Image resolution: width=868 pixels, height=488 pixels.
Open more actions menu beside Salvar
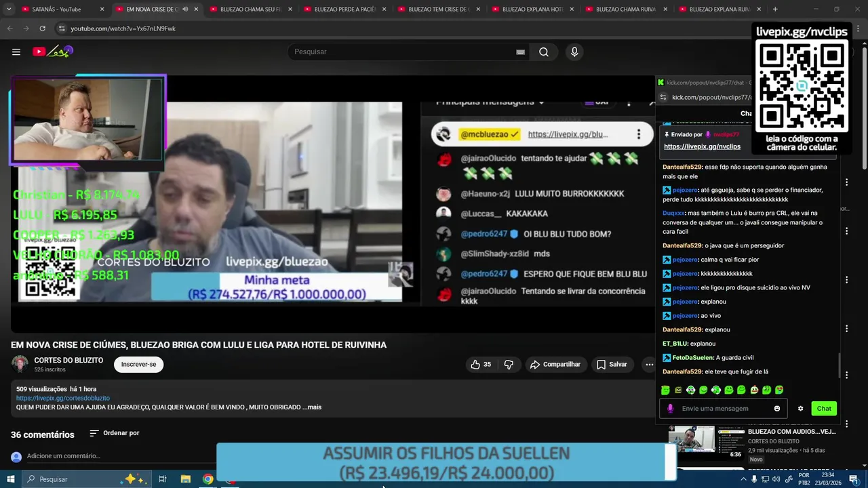(x=649, y=365)
